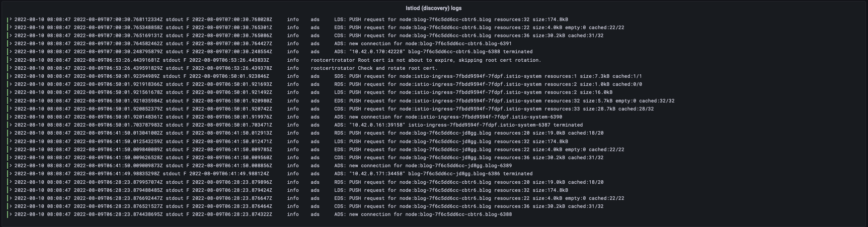This screenshot has width=868, height=227.
Task: Expand the chevron for 10.42.0.170:42228 terminated entry
Action: tap(11, 52)
